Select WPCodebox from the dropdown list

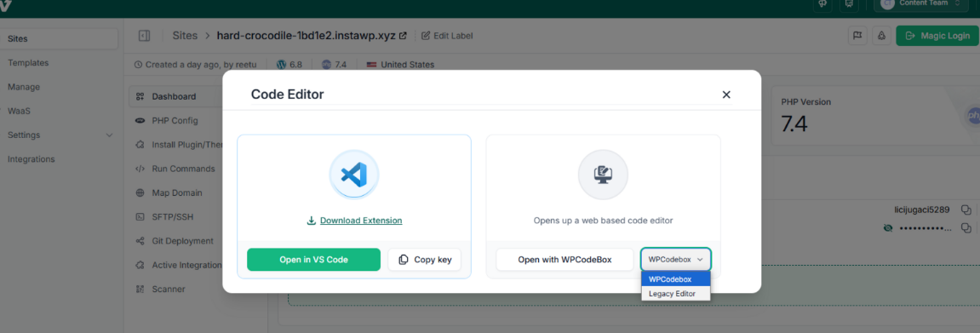tap(676, 278)
